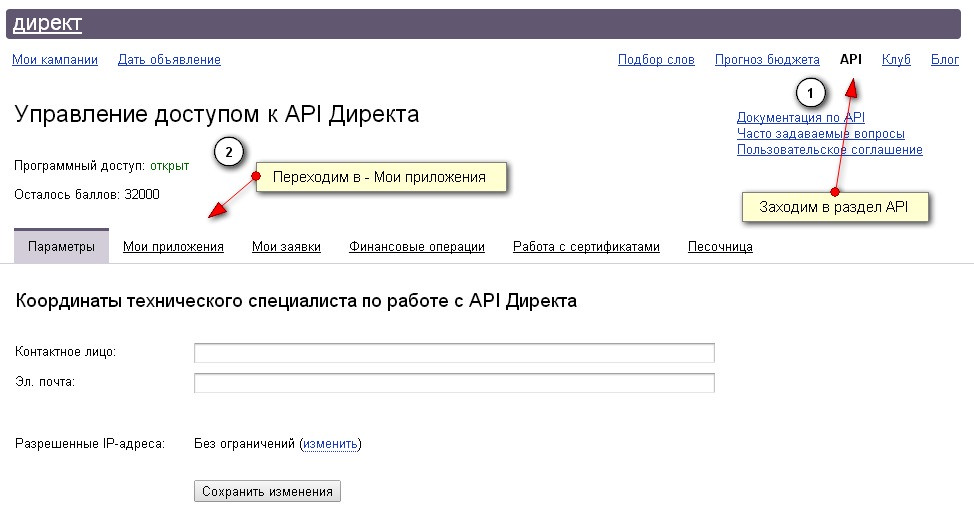
Task: Read Пользовательское соглашение
Action: pos(829,150)
